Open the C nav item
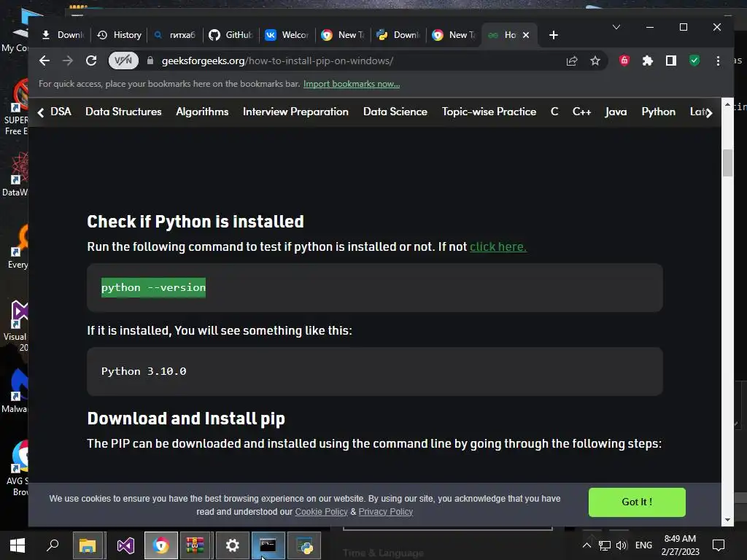747x560 pixels. [554, 112]
